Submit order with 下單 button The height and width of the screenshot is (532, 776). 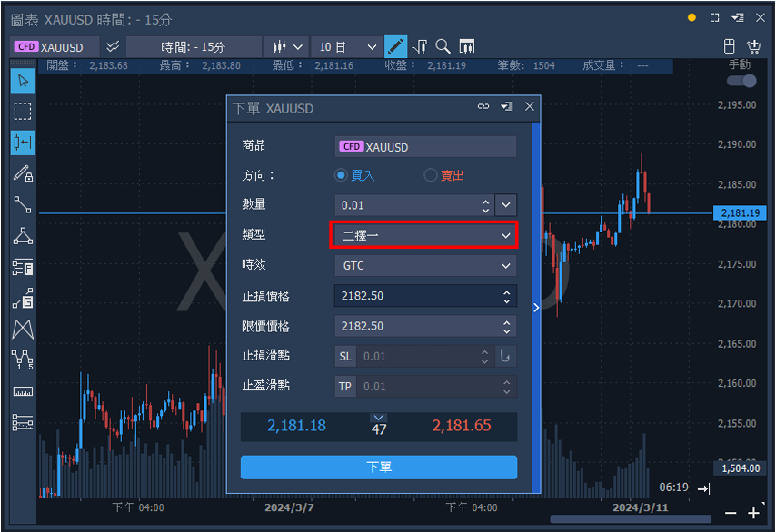pos(378,467)
